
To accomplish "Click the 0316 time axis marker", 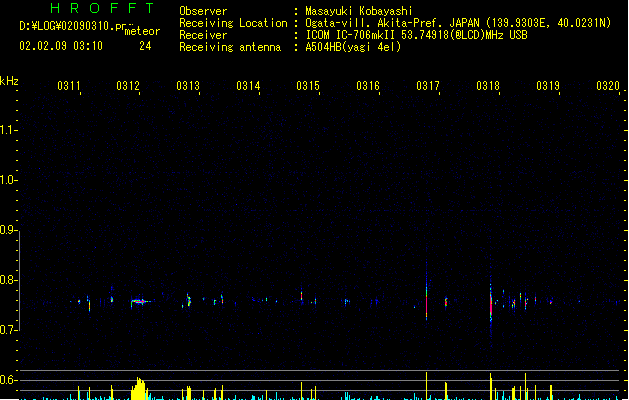I will pyautogui.click(x=368, y=86).
